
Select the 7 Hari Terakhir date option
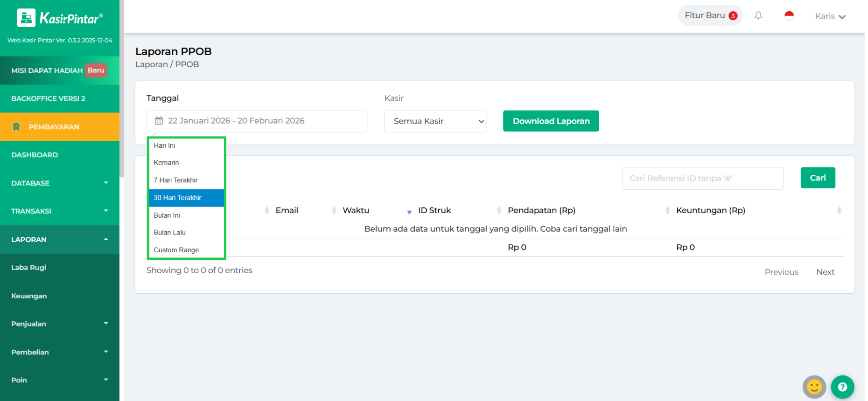click(x=176, y=180)
